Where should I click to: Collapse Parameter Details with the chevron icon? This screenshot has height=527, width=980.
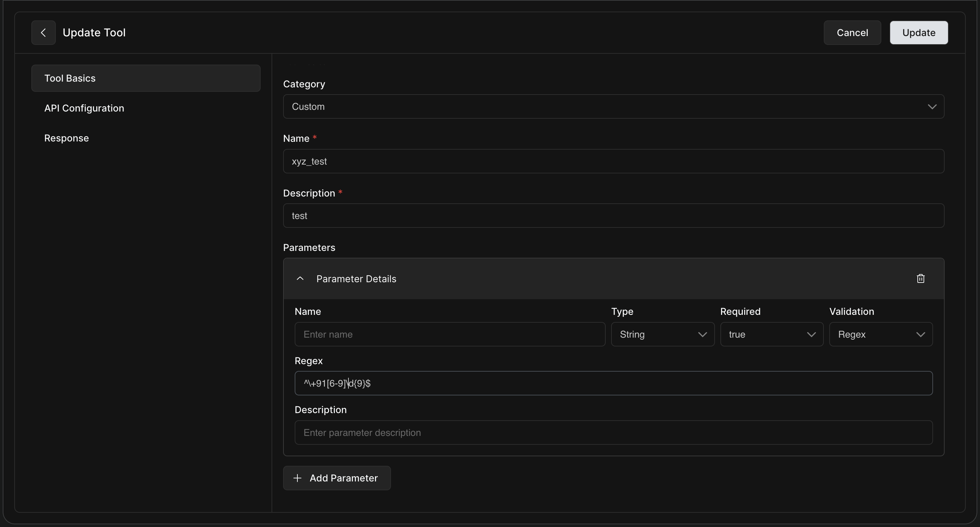300,279
